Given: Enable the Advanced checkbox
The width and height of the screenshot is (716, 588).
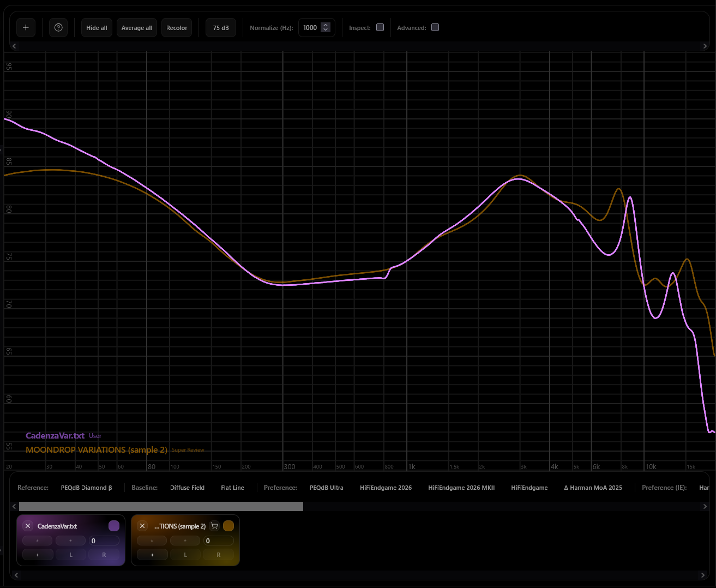Looking at the screenshot, I should pyautogui.click(x=435, y=27).
